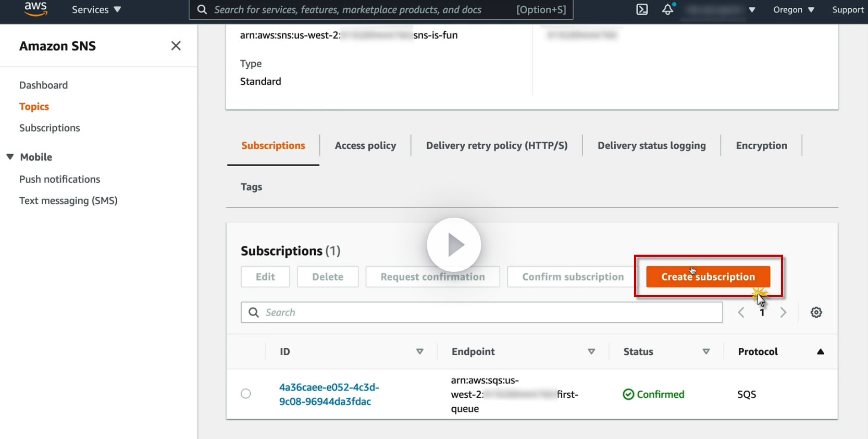Sort by the Status column arrow

click(706, 352)
